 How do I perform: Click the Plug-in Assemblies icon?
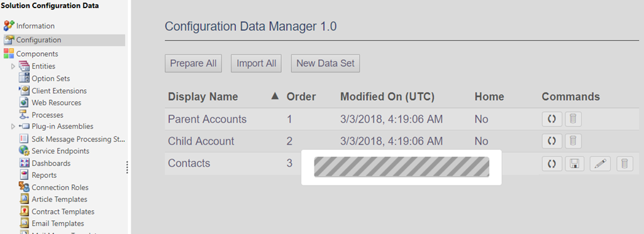(25, 126)
